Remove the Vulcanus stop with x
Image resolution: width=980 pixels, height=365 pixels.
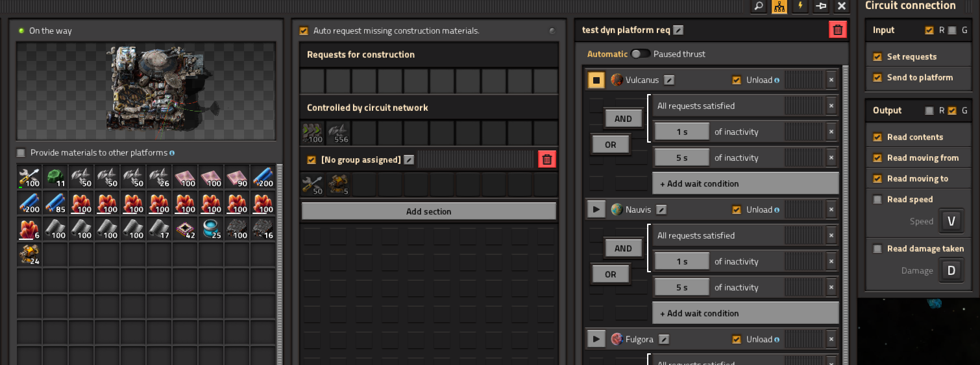[831, 80]
